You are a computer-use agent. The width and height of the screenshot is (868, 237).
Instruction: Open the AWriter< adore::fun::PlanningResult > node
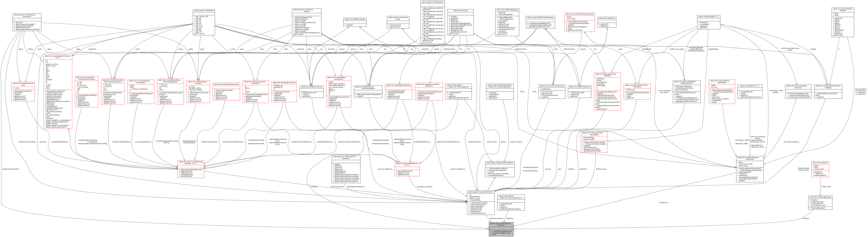(x=459, y=92)
